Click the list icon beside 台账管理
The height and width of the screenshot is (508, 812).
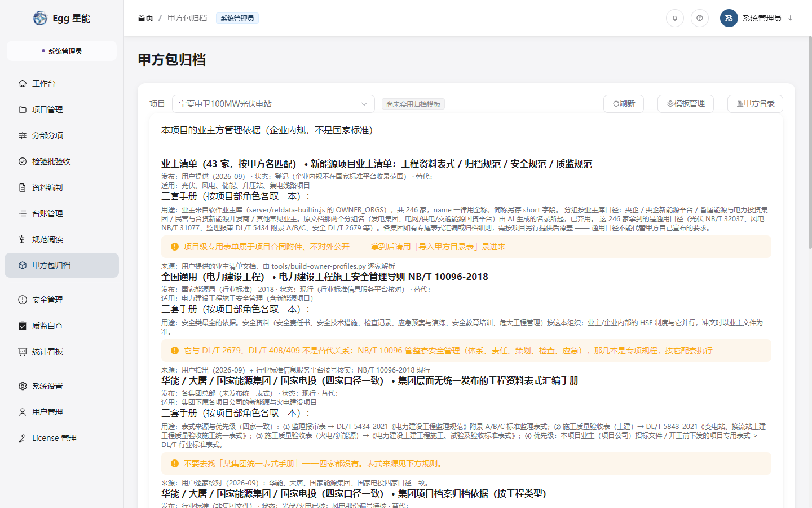coord(23,213)
